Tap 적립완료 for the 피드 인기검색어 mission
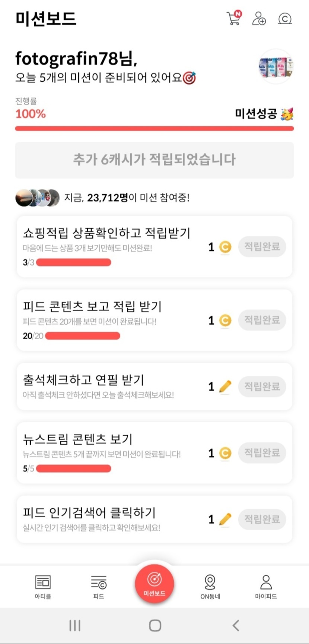The height and width of the screenshot is (644, 309). point(262,519)
